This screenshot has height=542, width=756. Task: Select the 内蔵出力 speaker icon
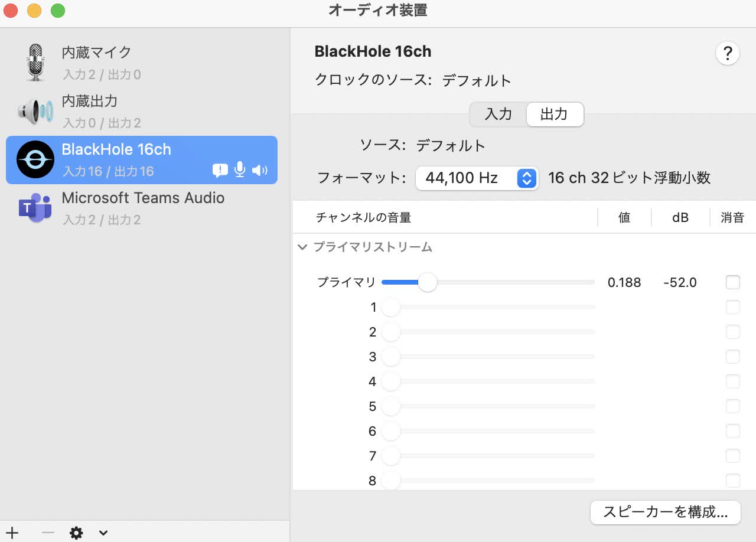[x=36, y=111]
